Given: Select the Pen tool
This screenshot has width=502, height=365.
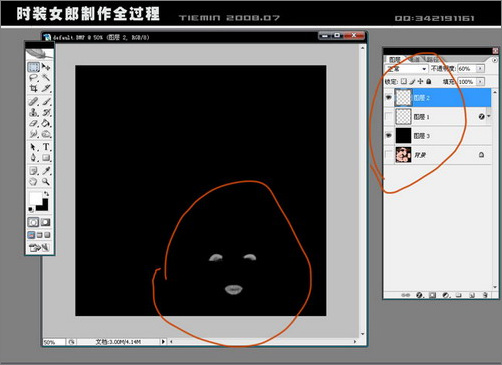Looking at the screenshot, I should point(33,158).
